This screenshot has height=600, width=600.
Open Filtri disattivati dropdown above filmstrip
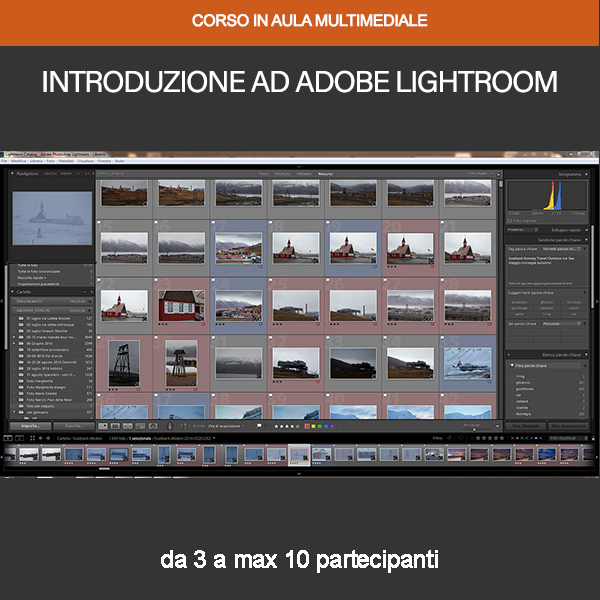[x=568, y=438]
